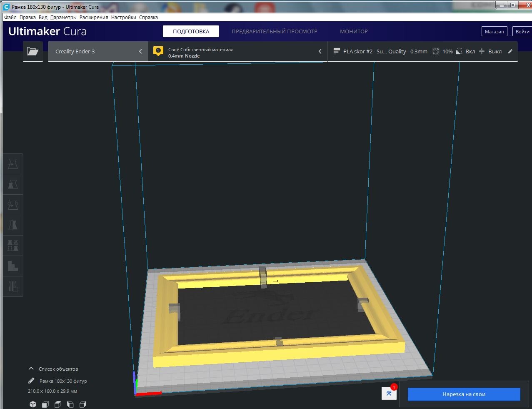The height and width of the screenshot is (409, 532).
Task: Select the Rotate tool in left toolbar
Action: click(13, 205)
